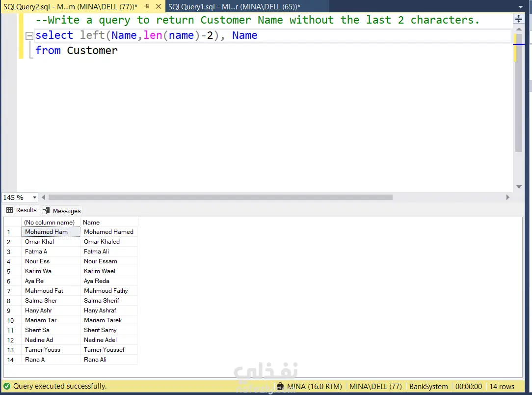Select cell 'Mohamed Ham'
The image size is (532, 395).
51,232
